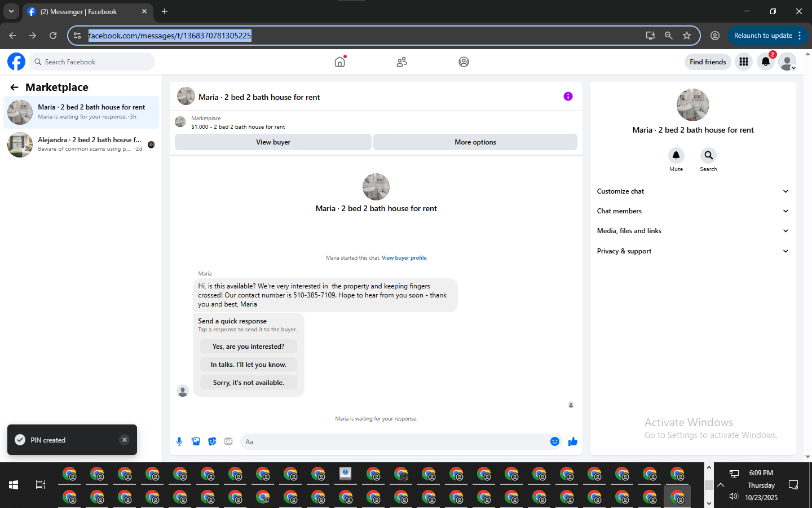Reload the page in the browser

(x=53, y=36)
